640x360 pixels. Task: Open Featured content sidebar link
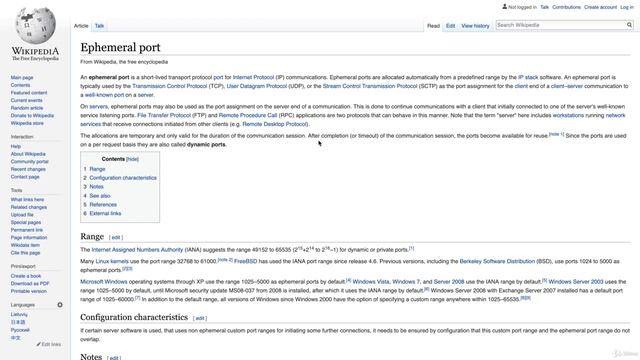pos(29,93)
